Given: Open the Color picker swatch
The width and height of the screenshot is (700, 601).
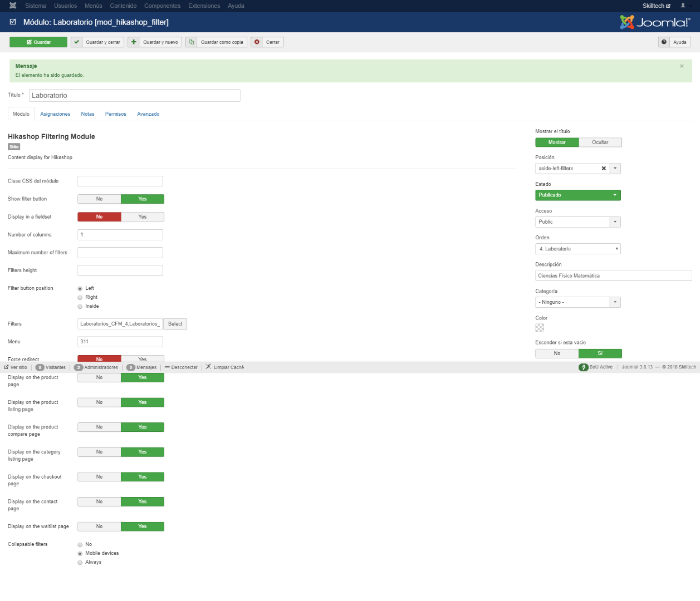Looking at the screenshot, I should tap(540, 328).
